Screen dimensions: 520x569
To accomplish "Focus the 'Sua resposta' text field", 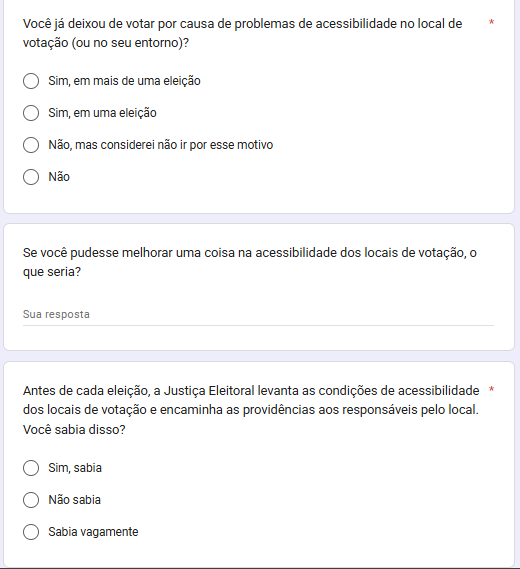I will [x=258, y=314].
